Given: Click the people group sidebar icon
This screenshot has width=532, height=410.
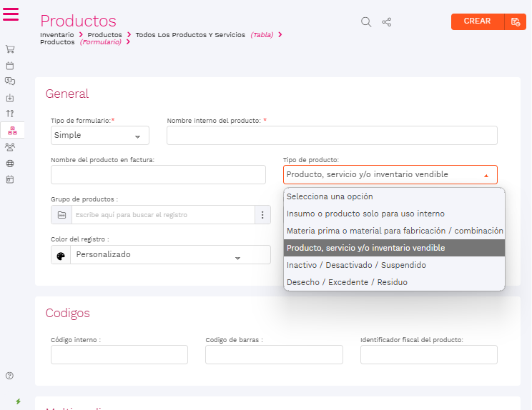Looking at the screenshot, I should point(10,146).
